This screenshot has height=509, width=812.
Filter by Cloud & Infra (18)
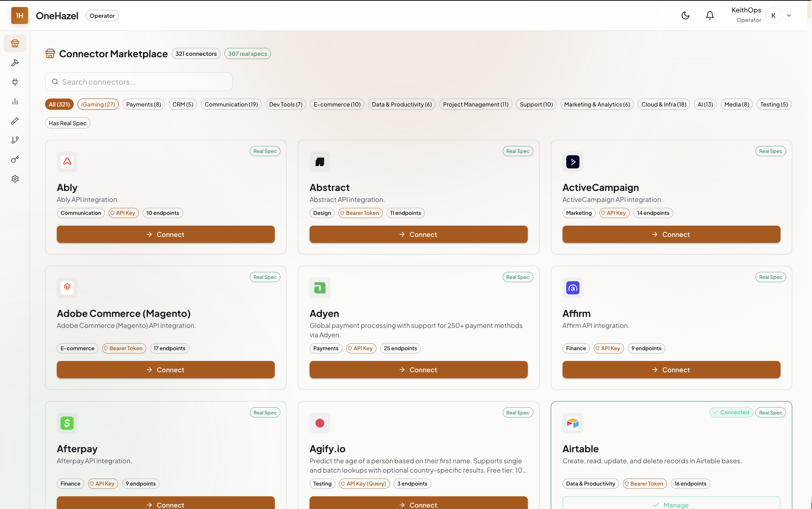(x=663, y=104)
